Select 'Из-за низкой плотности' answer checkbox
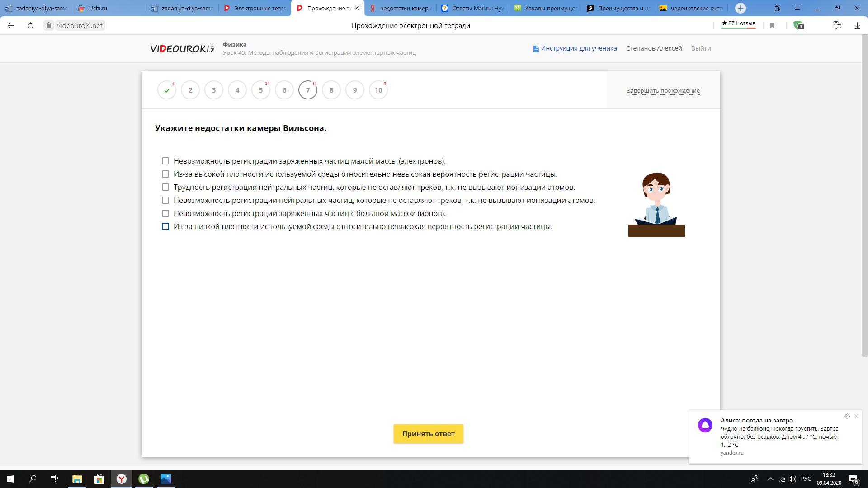 tap(165, 227)
